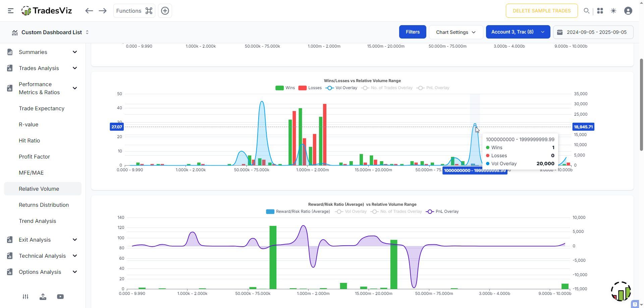Viewport: 644px width, 308px height.
Task: Open the search magnifier icon
Action: click(x=587, y=11)
